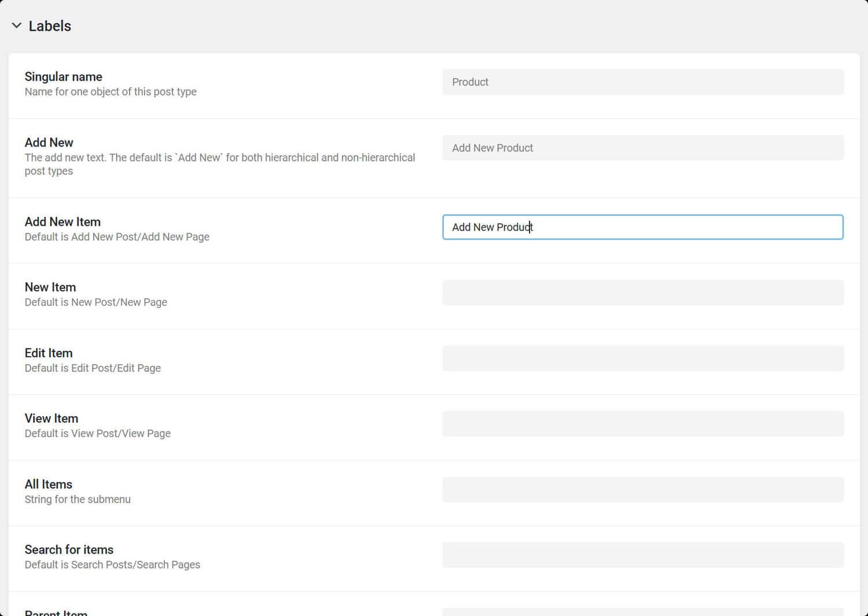Image resolution: width=868 pixels, height=616 pixels.
Task: Select the Edit Item input field
Action: [643, 358]
